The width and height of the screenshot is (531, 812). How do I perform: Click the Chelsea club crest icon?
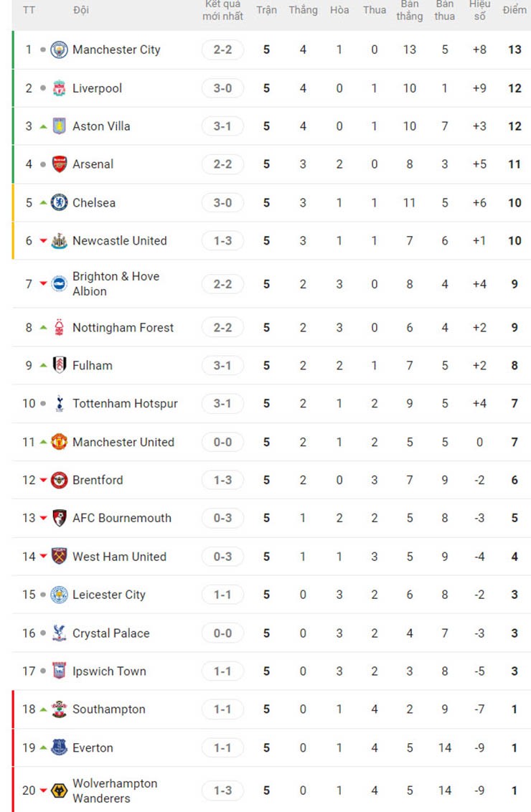pyautogui.click(x=59, y=202)
